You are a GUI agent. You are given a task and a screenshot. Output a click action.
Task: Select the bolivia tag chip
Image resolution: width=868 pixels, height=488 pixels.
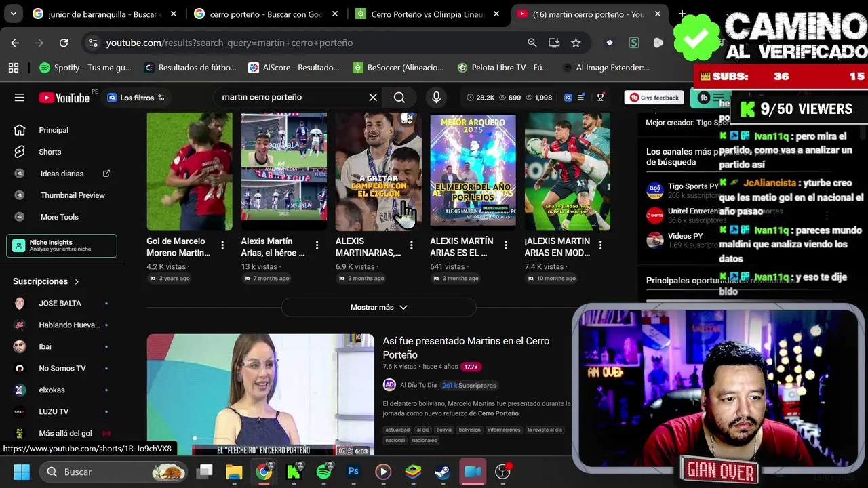[x=443, y=430]
